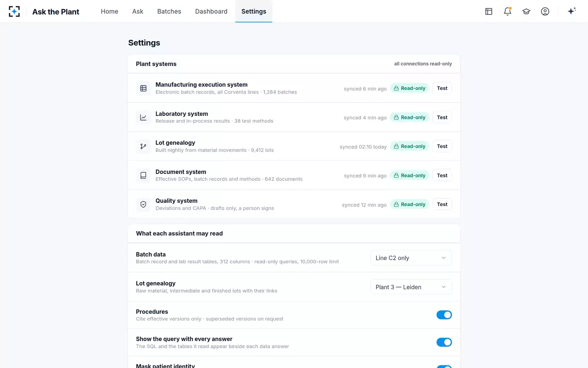Test the Laboratory system connection

coord(442,117)
